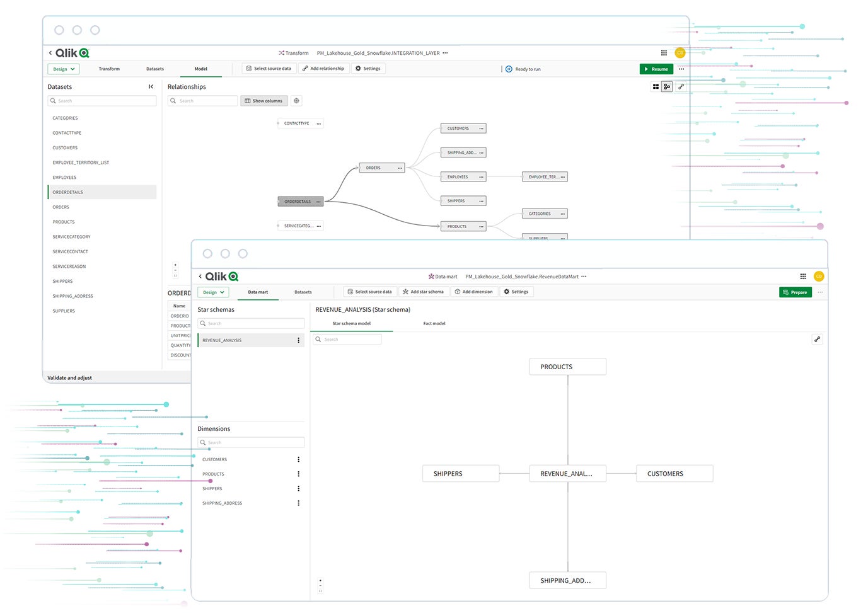Select the Model tab

pos(201,69)
